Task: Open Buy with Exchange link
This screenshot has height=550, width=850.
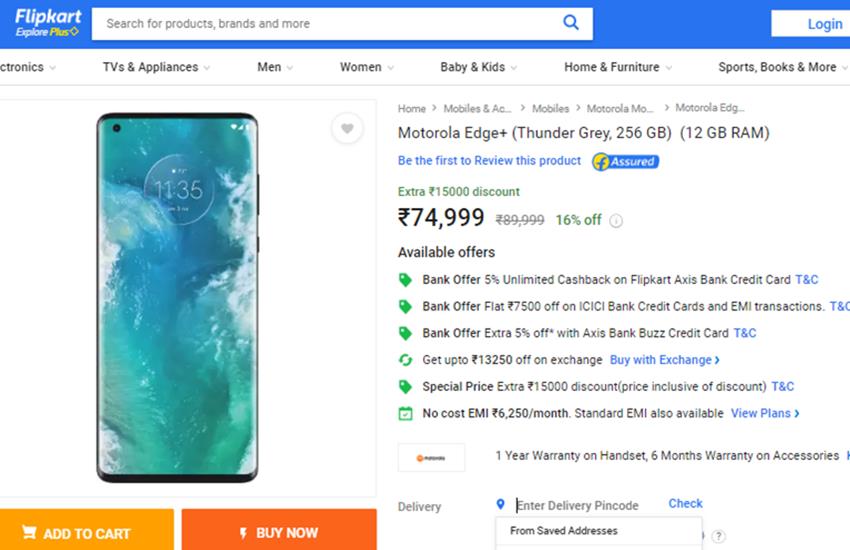Action: tap(664, 360)
